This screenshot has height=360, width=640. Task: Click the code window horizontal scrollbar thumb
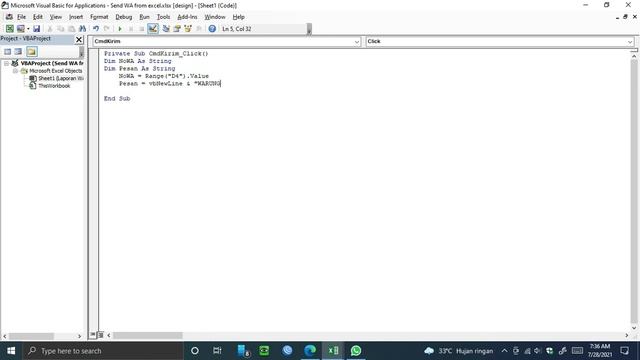(148, 336)
